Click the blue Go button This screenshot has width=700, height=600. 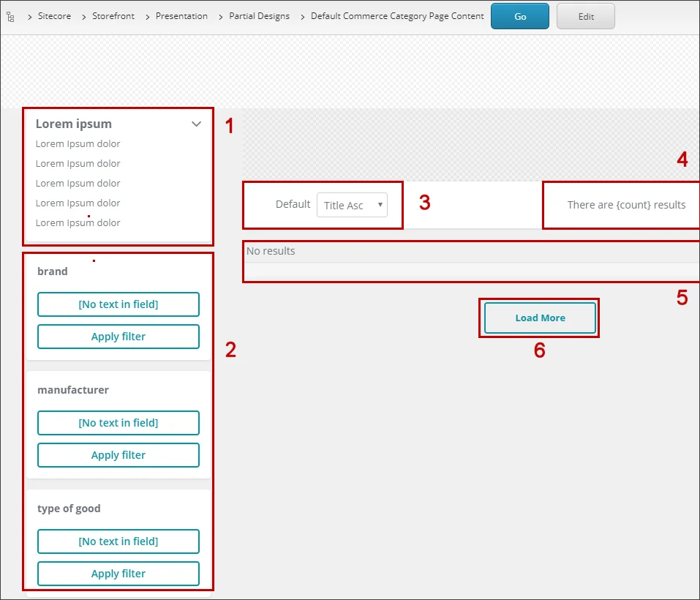519,17
